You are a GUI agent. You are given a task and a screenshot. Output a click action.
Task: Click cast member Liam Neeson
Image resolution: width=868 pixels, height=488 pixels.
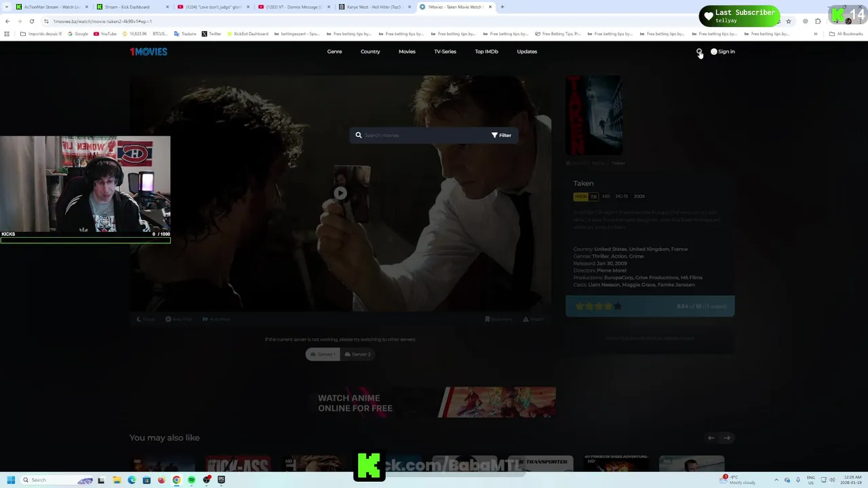604,285
